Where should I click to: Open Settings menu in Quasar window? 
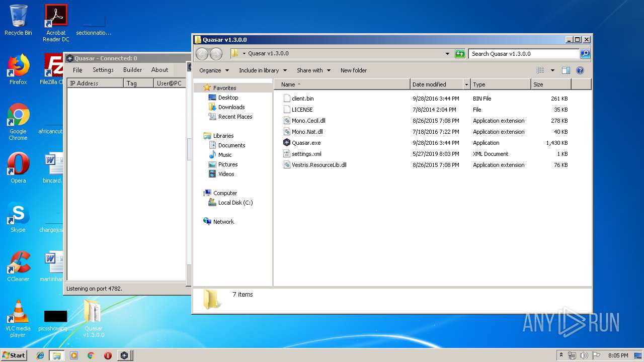coord(103,70)
